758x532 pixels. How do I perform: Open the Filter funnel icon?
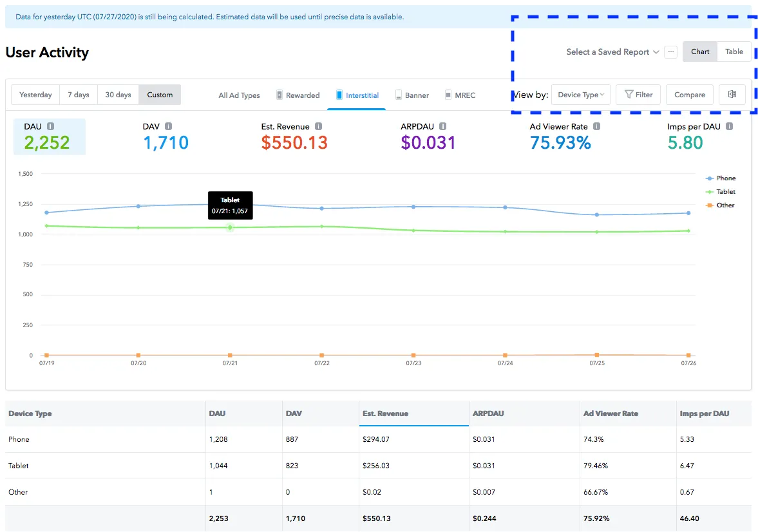[638, 94]
